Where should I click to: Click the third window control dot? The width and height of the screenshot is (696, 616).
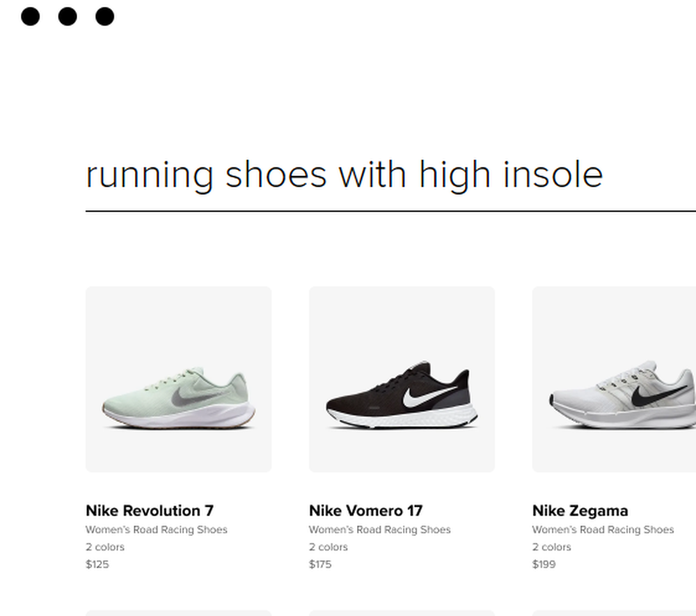(x=105, y=17)
